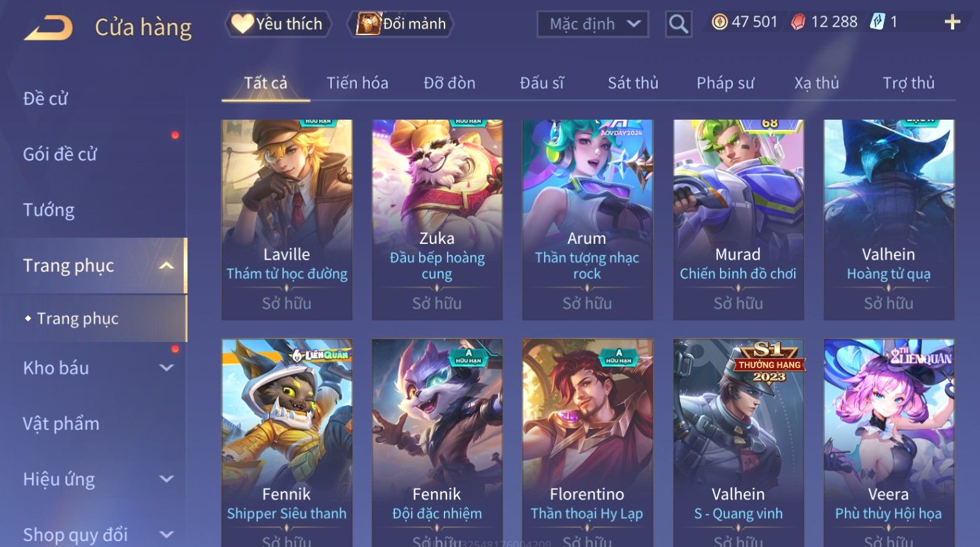Click the gold coin balance icon
The image size is (980, 547).
click(719, 22)
